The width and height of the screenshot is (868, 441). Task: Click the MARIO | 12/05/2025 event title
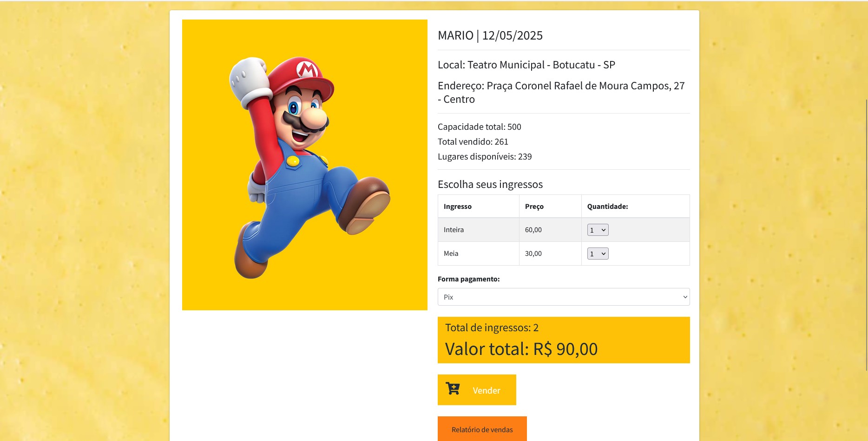pyautogui.click(x=490, y=35)
